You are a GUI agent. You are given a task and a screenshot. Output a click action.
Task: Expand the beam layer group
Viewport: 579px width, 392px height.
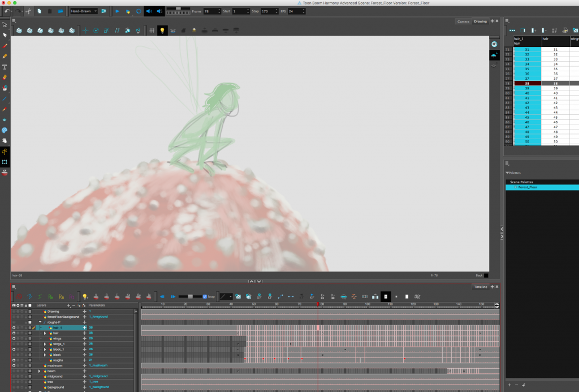coord(40,371)
